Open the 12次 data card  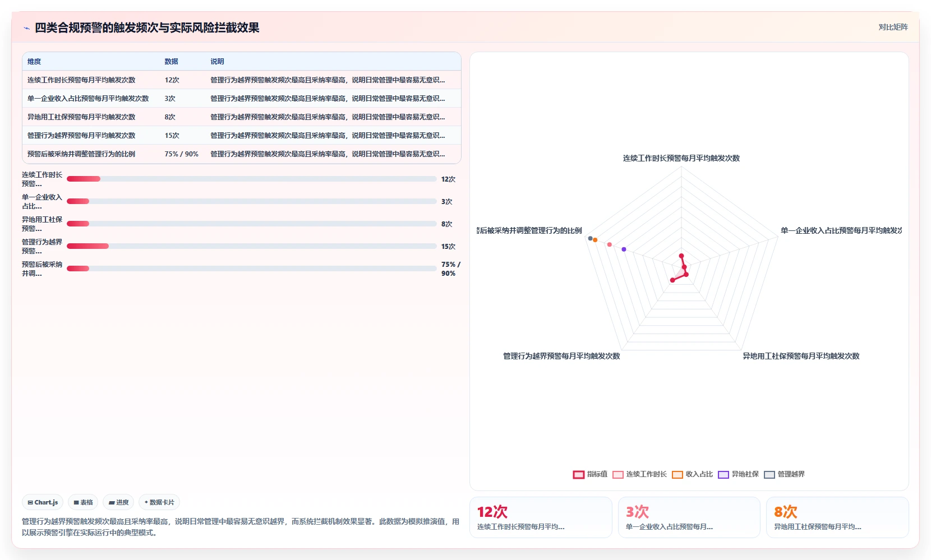tap(541, 517)
